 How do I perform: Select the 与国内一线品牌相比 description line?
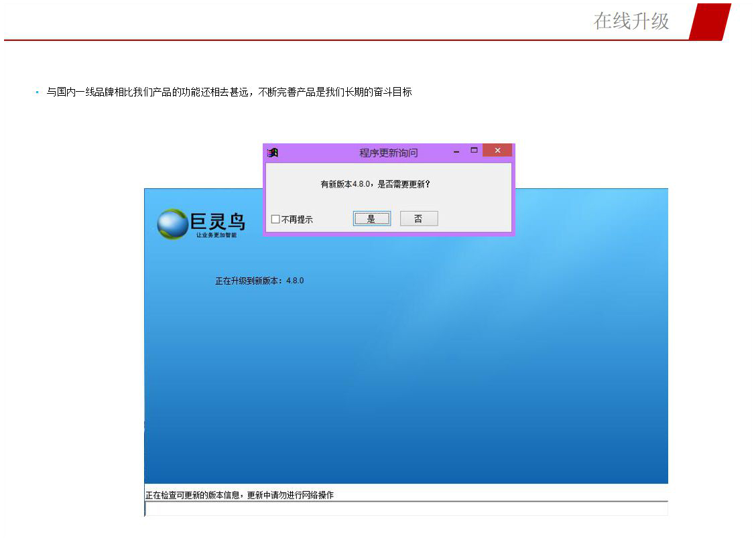[x=229, y=92]
